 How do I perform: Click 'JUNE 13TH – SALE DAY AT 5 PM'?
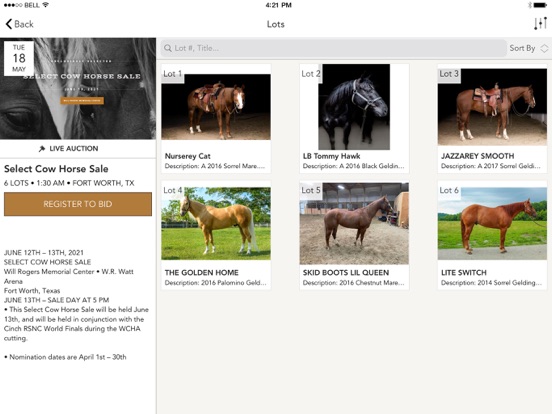tap(56, 300)
